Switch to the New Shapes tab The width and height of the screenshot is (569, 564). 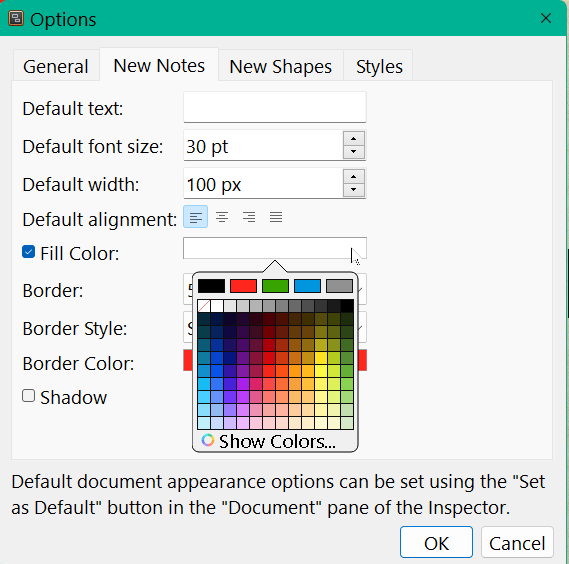point(281,66)
